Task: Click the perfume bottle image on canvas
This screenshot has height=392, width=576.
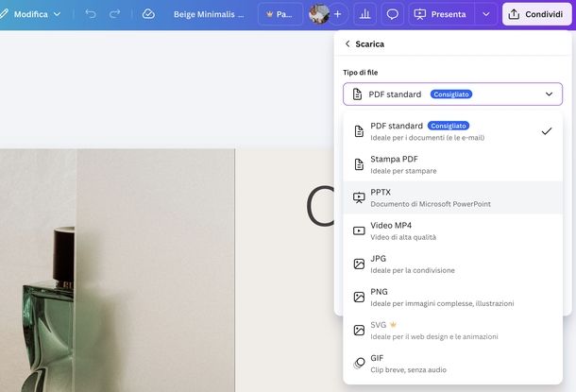Action: click(x=48, y=309)
